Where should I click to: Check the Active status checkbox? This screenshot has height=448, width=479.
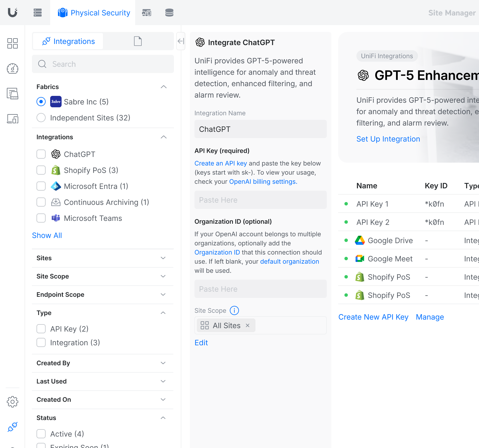pos(41,434)
